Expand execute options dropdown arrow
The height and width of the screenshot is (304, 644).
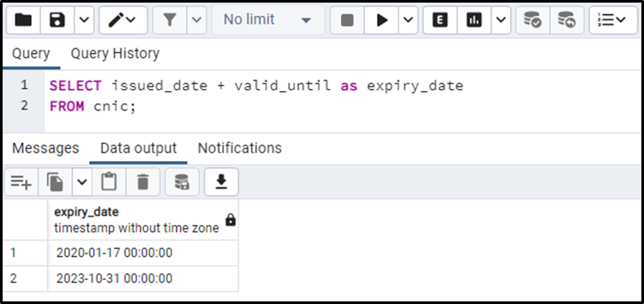coord(408,20)
